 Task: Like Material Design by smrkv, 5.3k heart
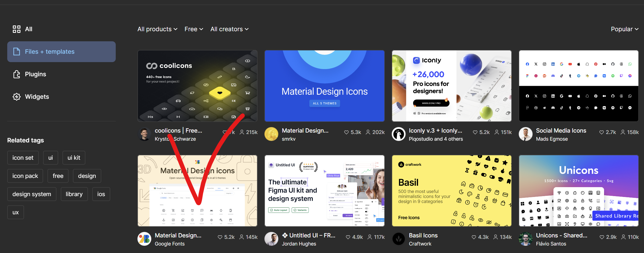[x=346, y=132]
